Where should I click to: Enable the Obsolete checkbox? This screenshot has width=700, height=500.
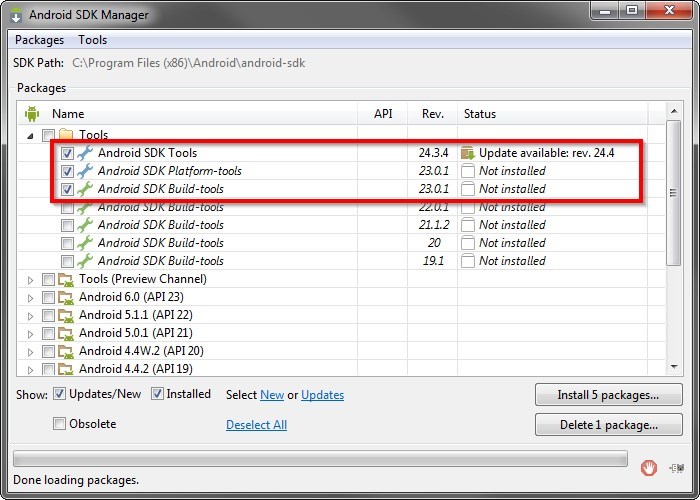coord(59,423)
